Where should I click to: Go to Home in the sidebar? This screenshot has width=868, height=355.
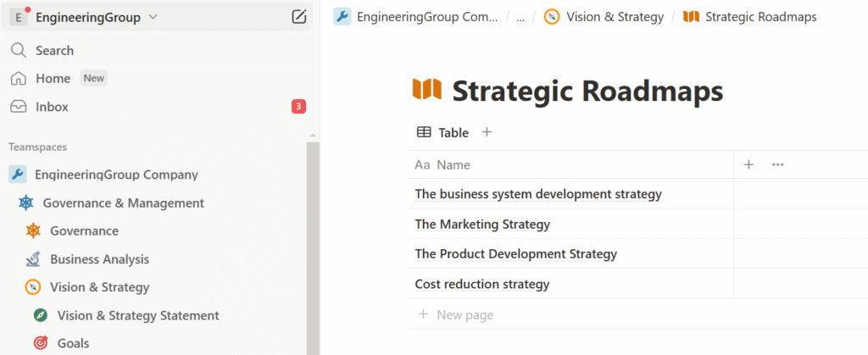click(53, 79)
